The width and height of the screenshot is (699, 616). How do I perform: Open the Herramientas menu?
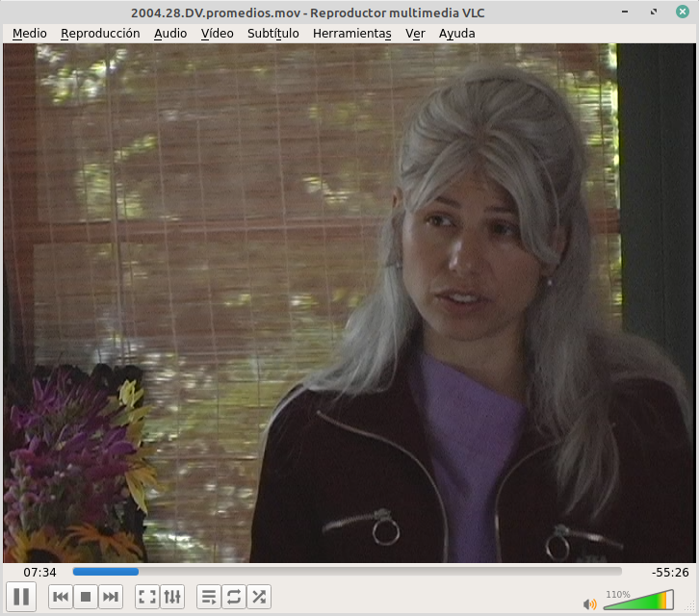(351, 33)
